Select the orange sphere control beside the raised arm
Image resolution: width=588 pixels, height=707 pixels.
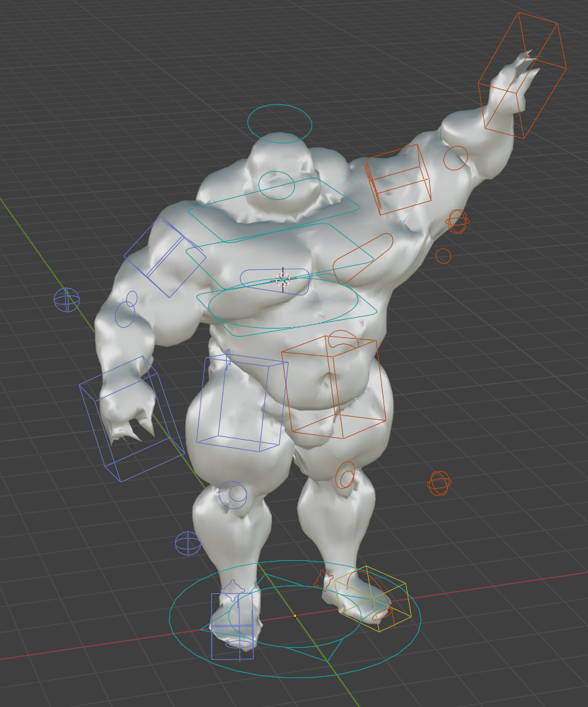tap(457, 222)
